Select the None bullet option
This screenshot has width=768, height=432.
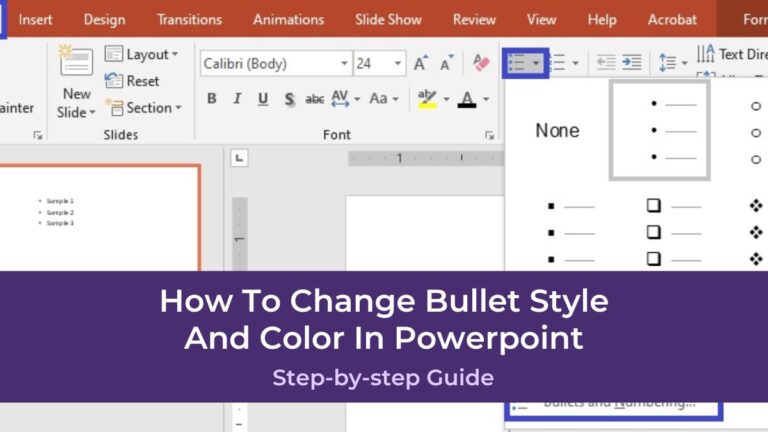point(557,130)
